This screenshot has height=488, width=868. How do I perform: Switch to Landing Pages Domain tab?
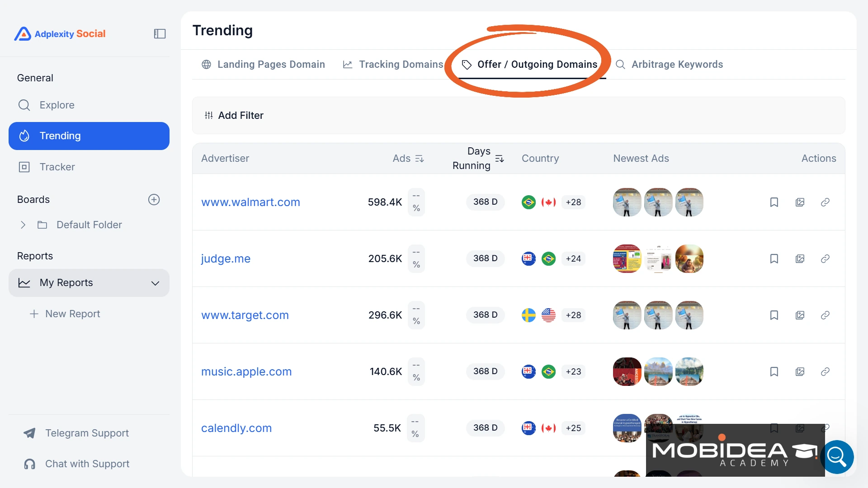click(x=263, y=64)
